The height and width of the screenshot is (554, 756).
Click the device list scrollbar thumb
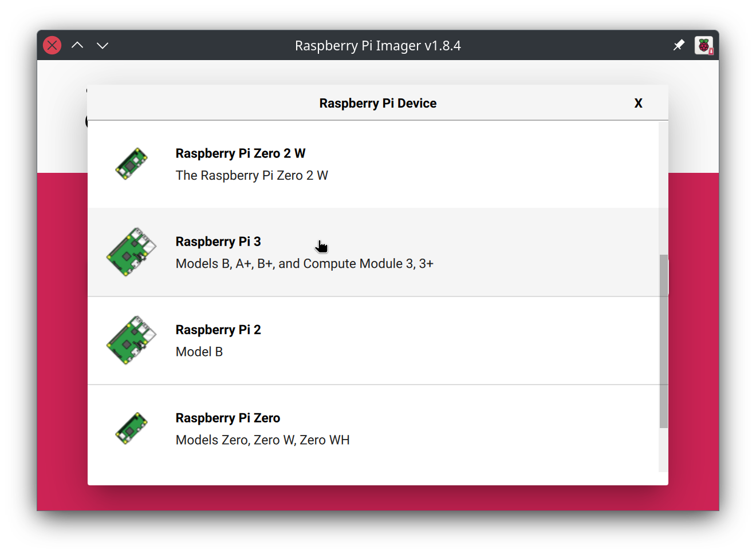coord(663,341)
